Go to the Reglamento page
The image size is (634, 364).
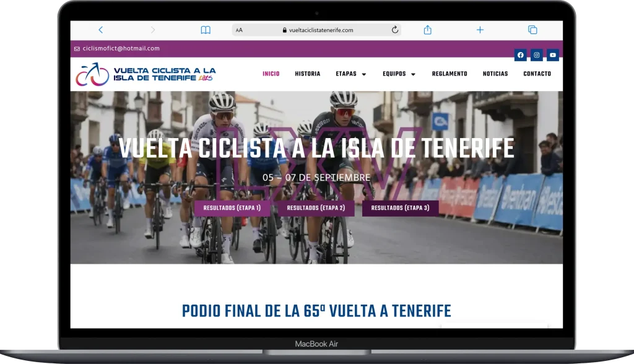pos(449,74)
